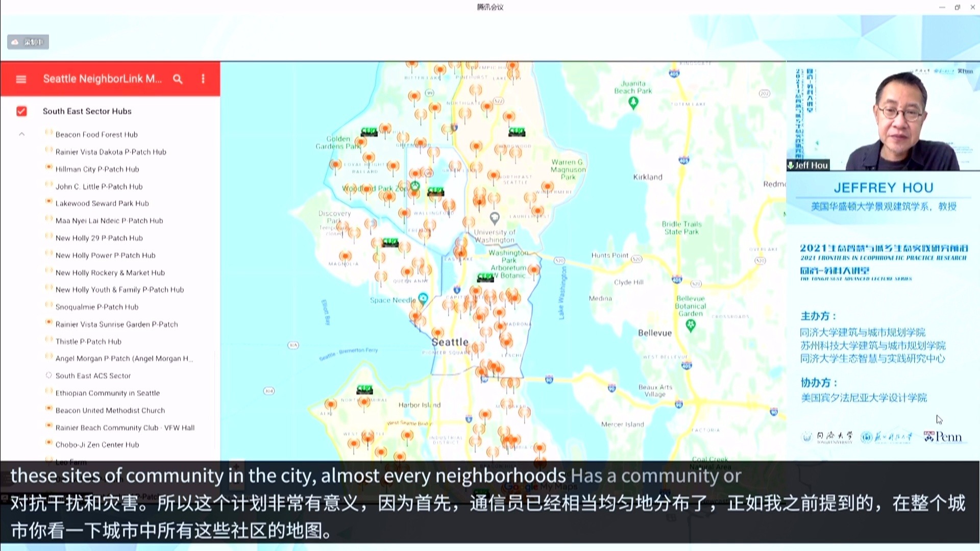The height and width of the screenshot is (551, 980).
Task: Click University of Washington gray pin
Action: tap(494, 218)
